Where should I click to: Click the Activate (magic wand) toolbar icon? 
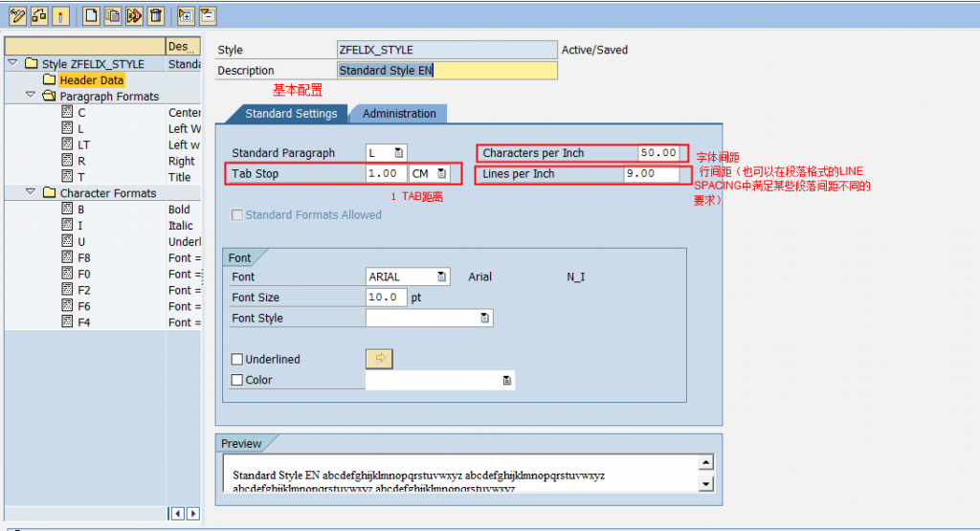(60, 15)
